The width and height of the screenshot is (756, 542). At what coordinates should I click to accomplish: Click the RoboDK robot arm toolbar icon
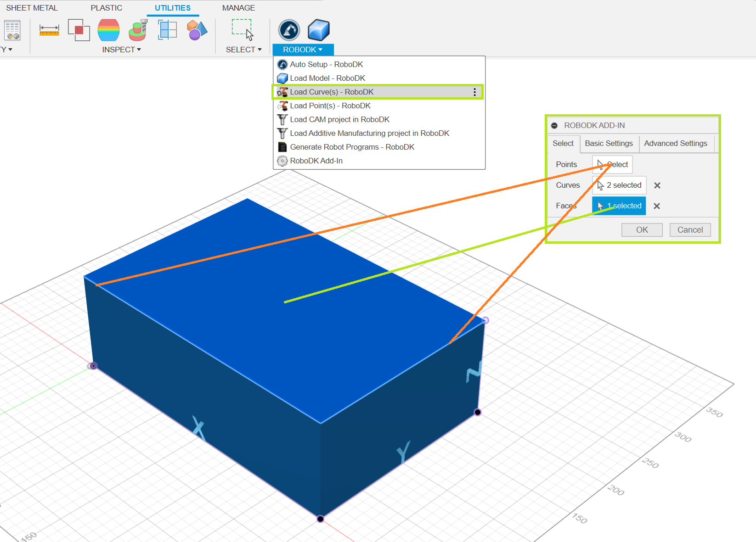pos(289,30)
